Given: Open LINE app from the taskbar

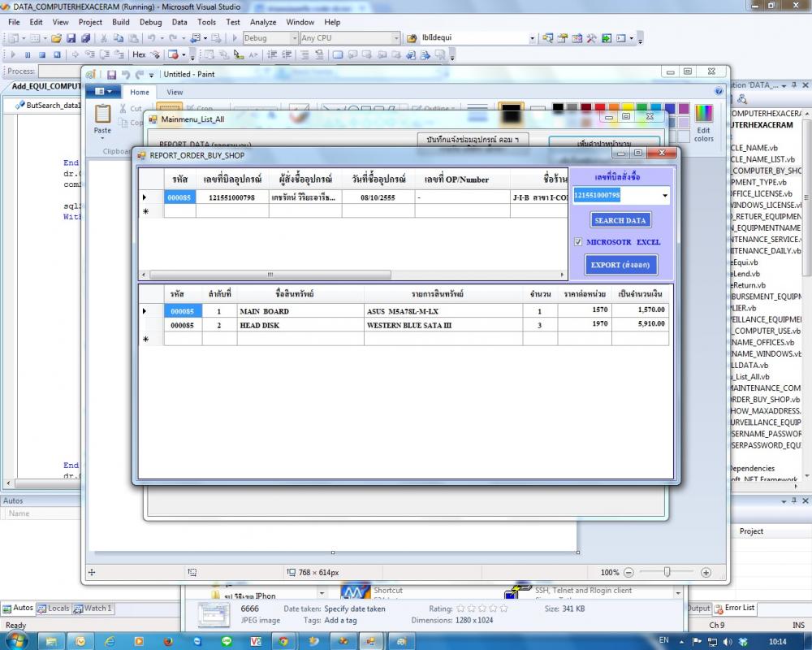Looking at the screenshot, I should click(227, 641).
